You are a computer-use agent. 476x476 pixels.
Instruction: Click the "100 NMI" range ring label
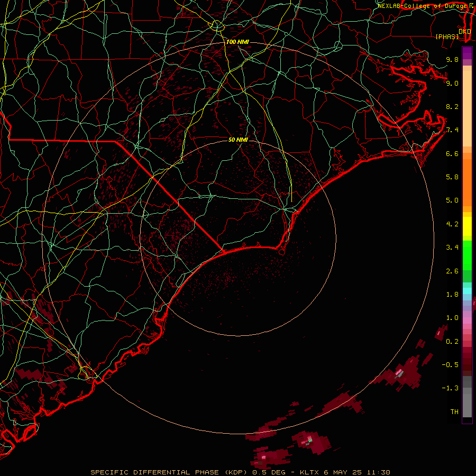[x=237, y=42]
